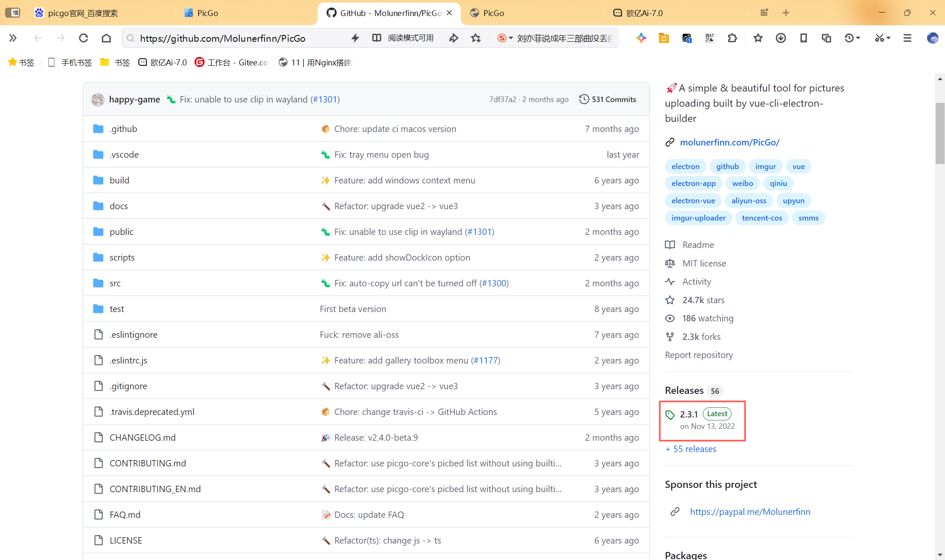Close the GitHub Molunerfinn/PicGo tab
Image resolution: width=945 pixels, height=560 pixels.
click(x=449, y=13)
